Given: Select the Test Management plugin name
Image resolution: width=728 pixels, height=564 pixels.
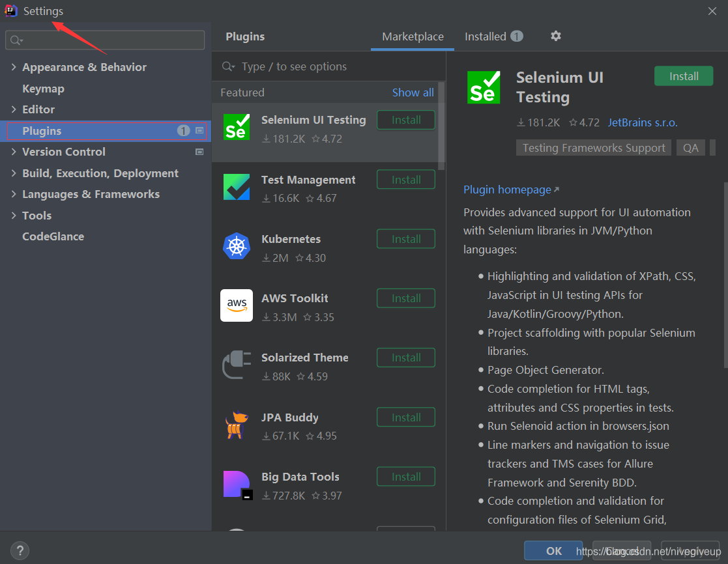Looking at the screenshot, I should coord(308,180).
